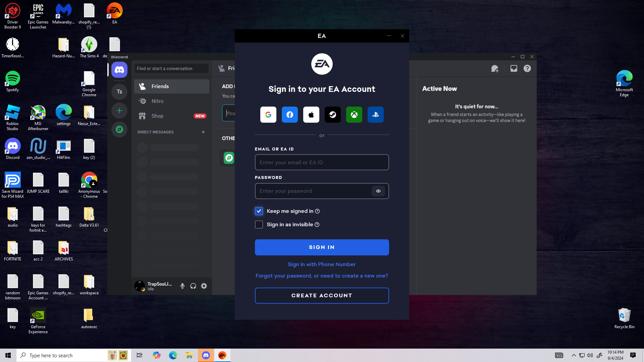Screen dimensions: 644x362
Task: Create new direct message plus
Action: click(203, 132)
